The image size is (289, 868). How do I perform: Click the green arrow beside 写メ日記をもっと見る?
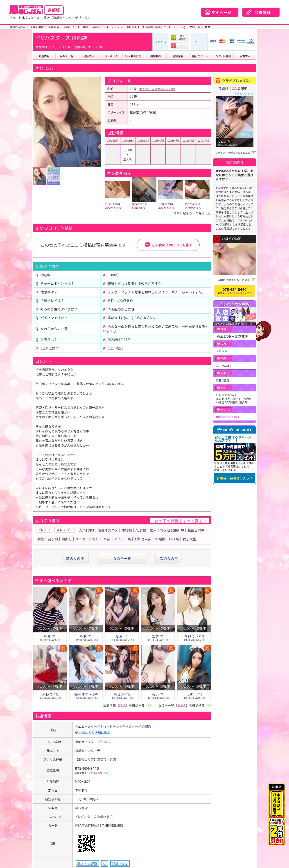pyautogui.click(x=208, y=213)
